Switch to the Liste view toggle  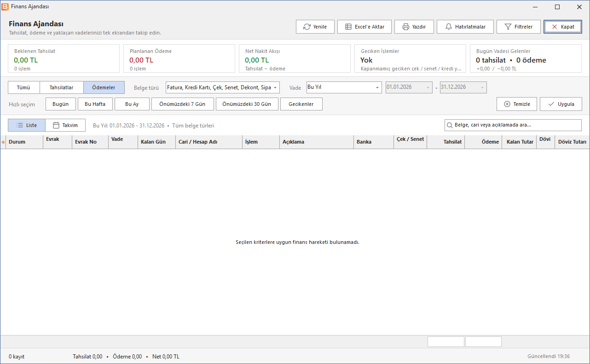[x=27, y=125]
